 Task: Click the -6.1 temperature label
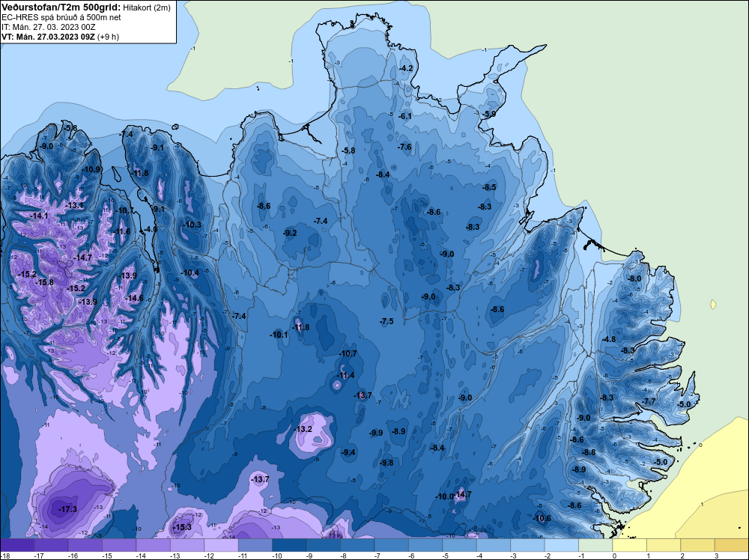(x=404, y=116)
